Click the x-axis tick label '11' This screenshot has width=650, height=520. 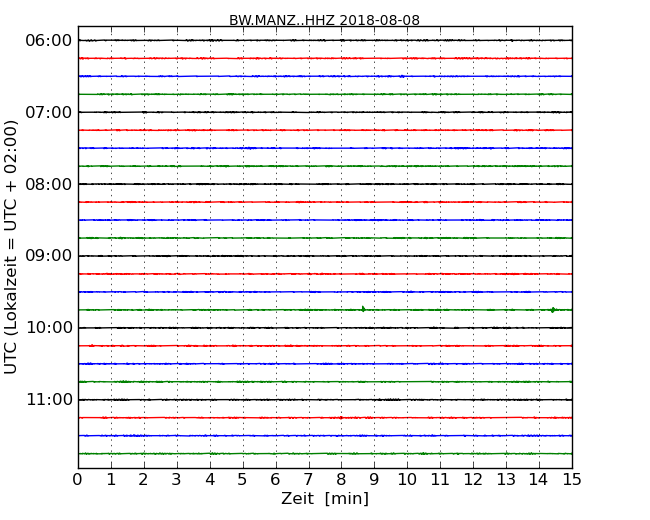pyautogui.click(x=440, y=480)
